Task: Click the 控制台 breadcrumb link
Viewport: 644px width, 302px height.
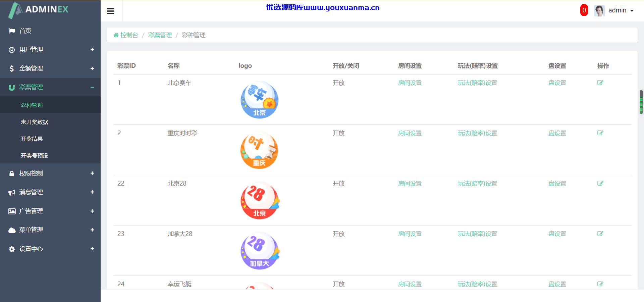Action: click(129, 35)
